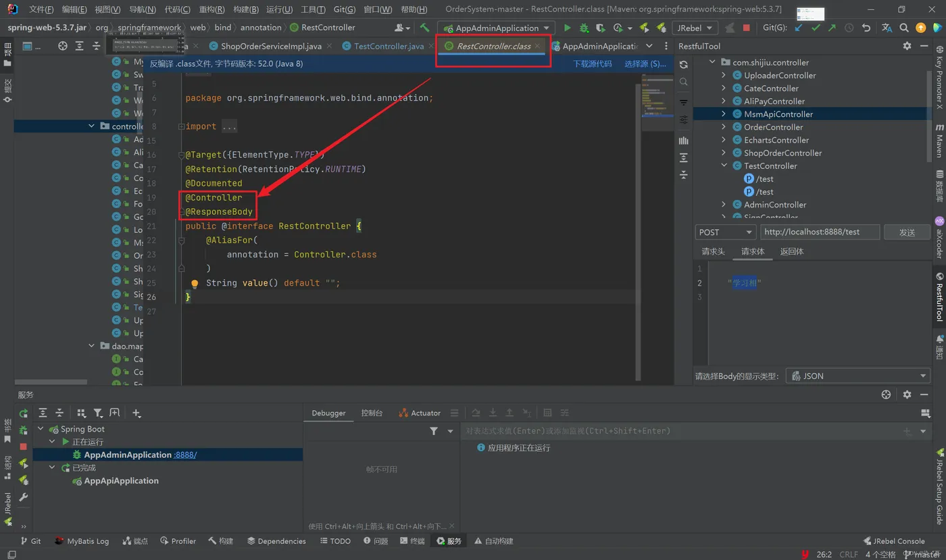Switch to 控制台 tab in Services
Image resolution: width=946 pixels, height=560 pixels.
(x=372, y=413)
